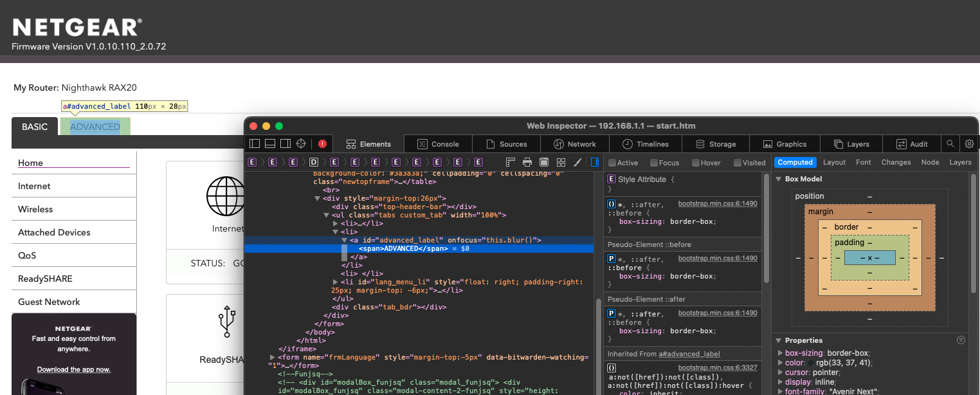Open the Audit tab
This screenshot has width=980, height=395.
(912, 144)
